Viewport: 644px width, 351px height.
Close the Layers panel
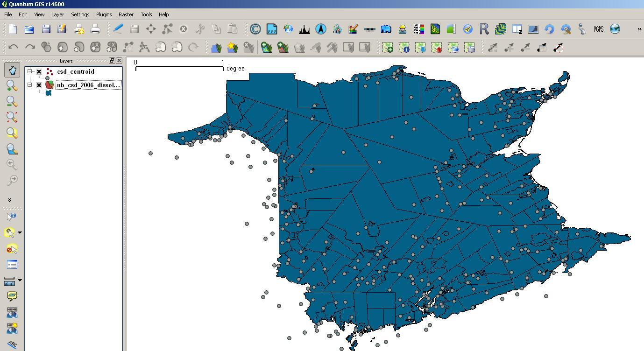pyautogui.click(x=119, y=61)
